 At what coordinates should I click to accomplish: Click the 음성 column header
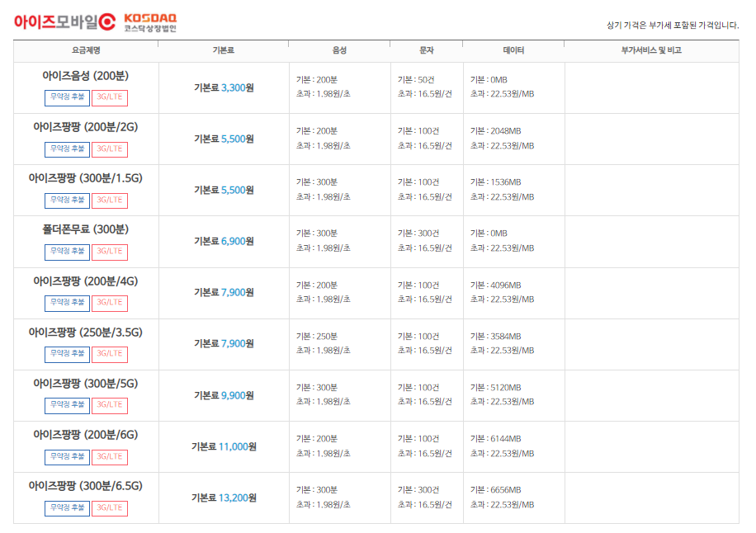click(339, 50)
